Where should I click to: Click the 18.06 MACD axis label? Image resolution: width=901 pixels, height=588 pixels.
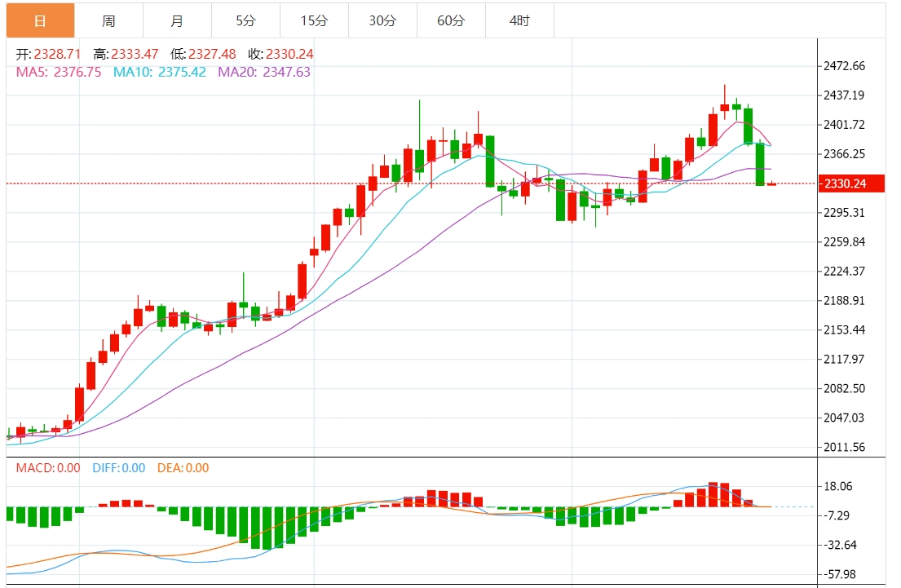pos(838,486)
